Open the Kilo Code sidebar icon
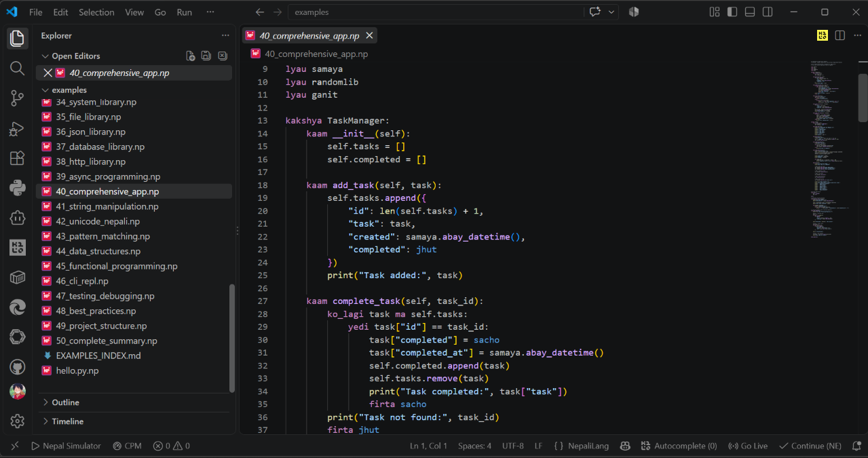The height and width of the screenshot is (458, 868). coord(18,248)
